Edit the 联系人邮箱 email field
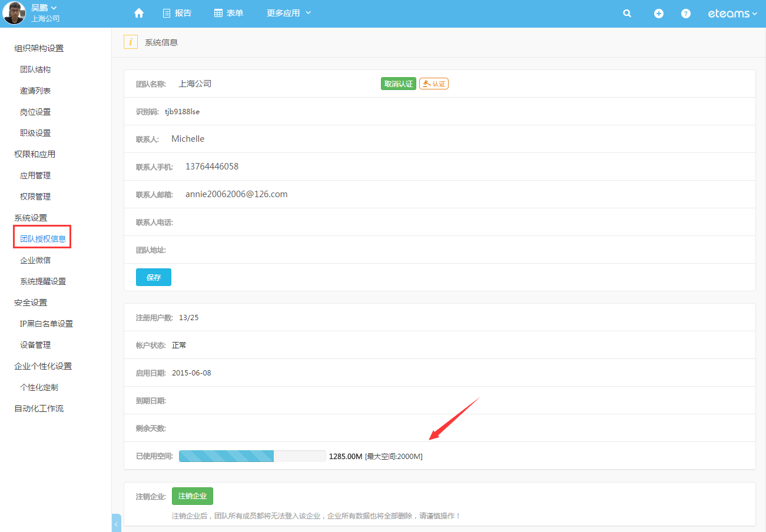Screen dimensions: 766x532 point(236,194)
